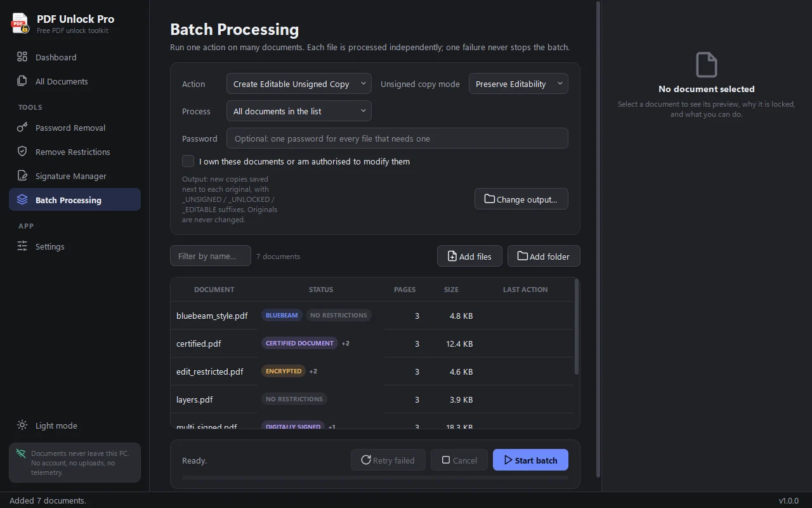Click the Password Removal key icon
This screenshot has width=812, height=508.
(x=22, y=128)
